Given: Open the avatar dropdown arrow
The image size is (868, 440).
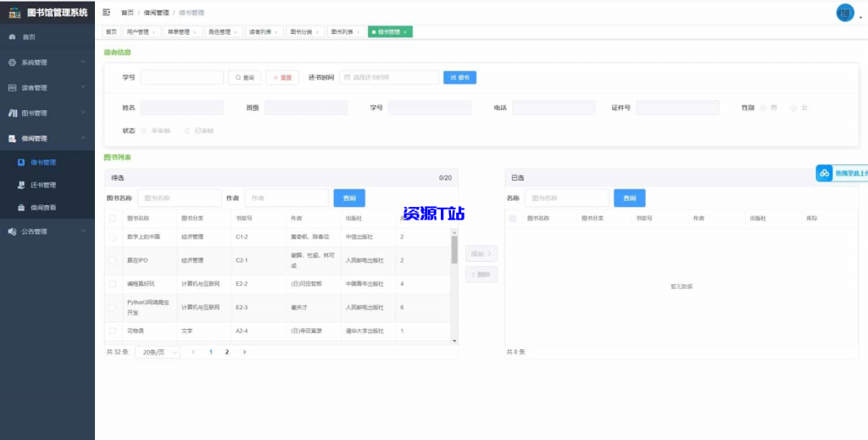Looking at the screenshot, I should pos(861,18).
